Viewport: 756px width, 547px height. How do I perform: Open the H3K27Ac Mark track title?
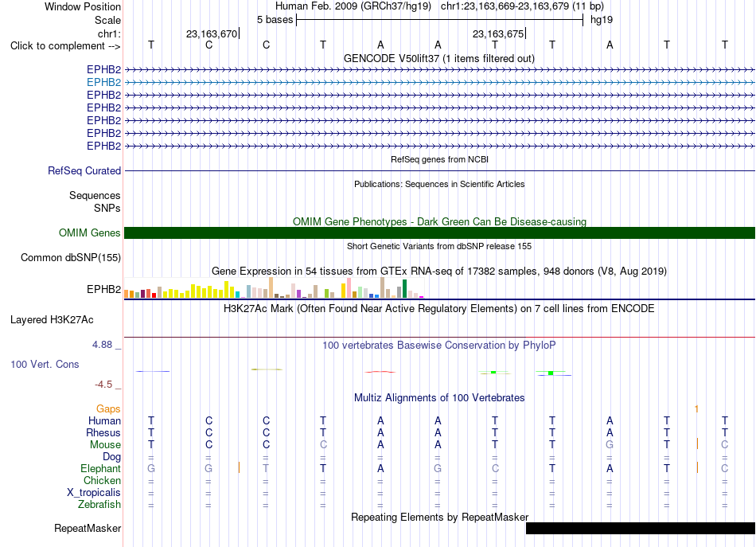(x=439, y=309)
